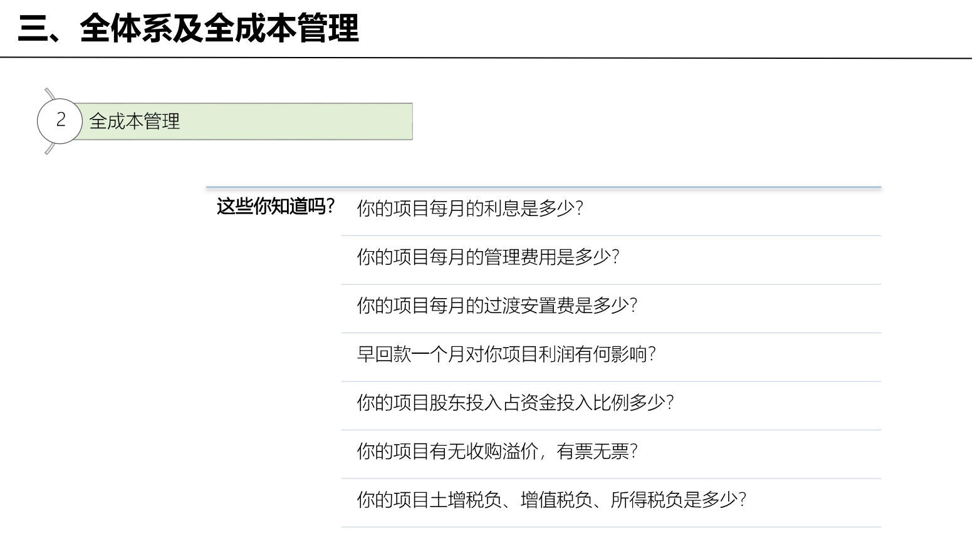Click the circled number 2 icon
The height and width of the screenshot is (541, 980).
click(60, 121)
